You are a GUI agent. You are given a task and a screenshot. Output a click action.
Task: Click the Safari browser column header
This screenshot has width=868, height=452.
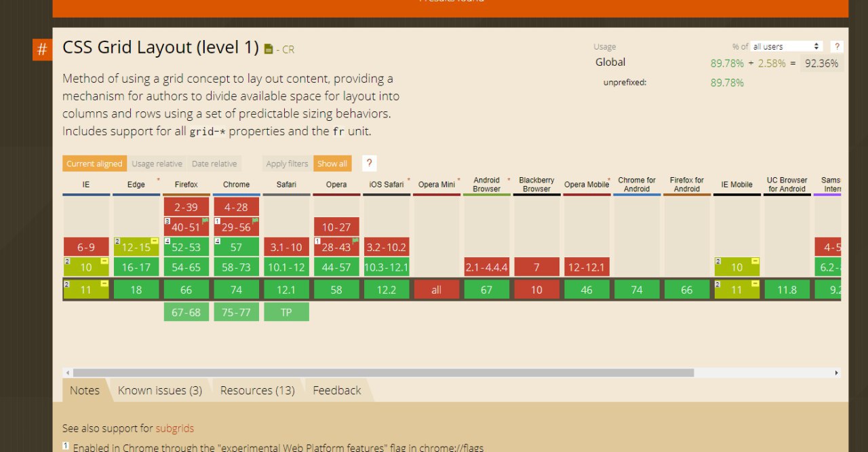pos(286,185)
